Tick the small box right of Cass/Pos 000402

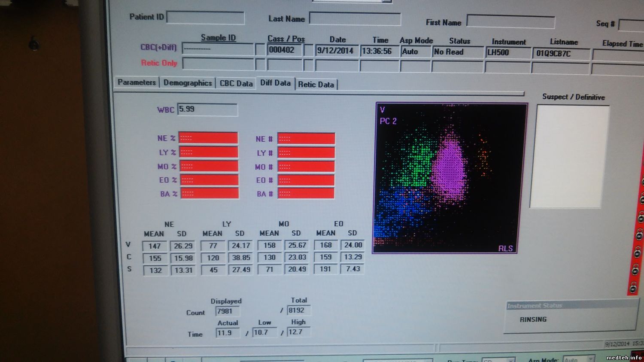tap(308, 50)
